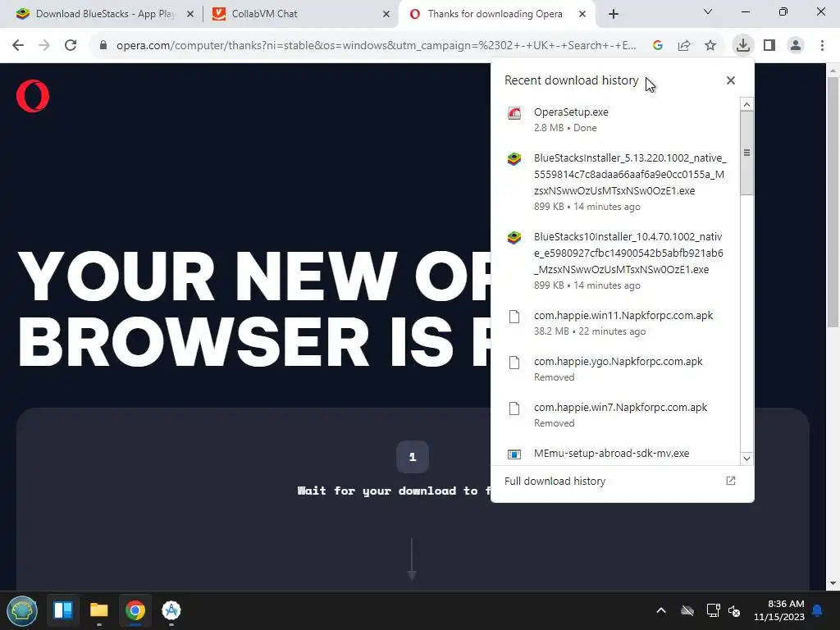Open com.happie.win11.Napkforpc.com.apk download
Image resolution: width=840 pixels, height=630 pixels.
[615, 323]
